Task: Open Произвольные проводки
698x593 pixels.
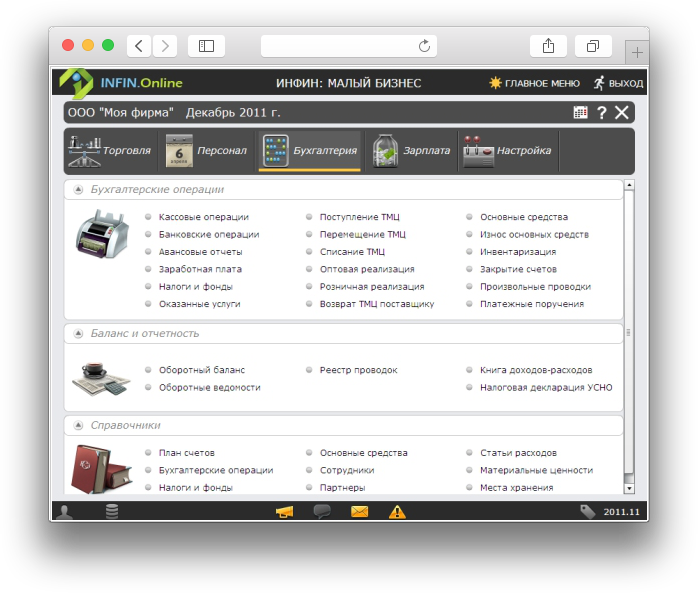Action: tap(535, 286)
